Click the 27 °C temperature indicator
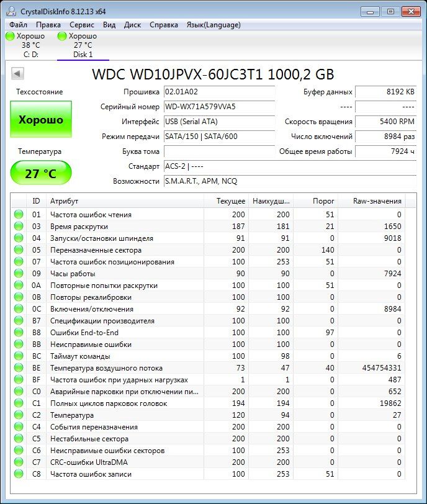 pos(41,173)
